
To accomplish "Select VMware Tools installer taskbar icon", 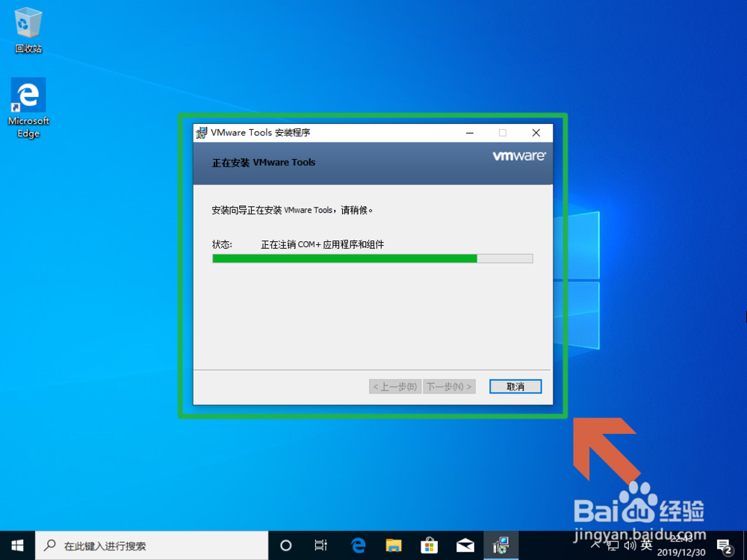I will click(501, 545).
